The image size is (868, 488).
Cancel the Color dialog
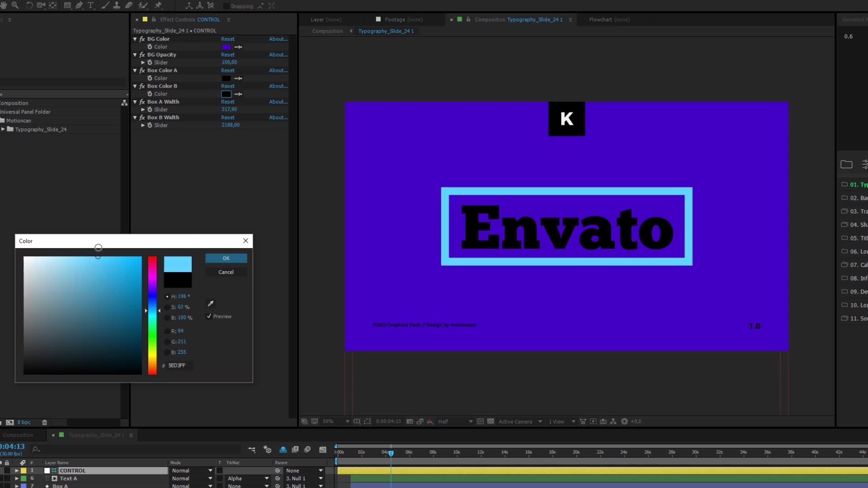pyautogui.click(x=226, y=272)
